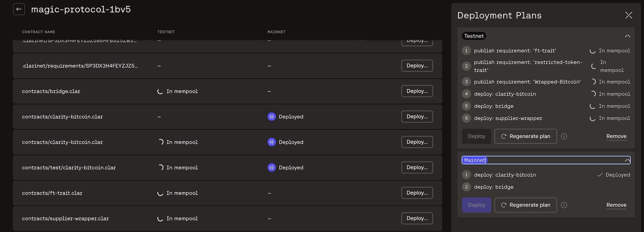Remove the Mainnet deployment plan
This screenshot has height=232, width=644.
[616, 205]
